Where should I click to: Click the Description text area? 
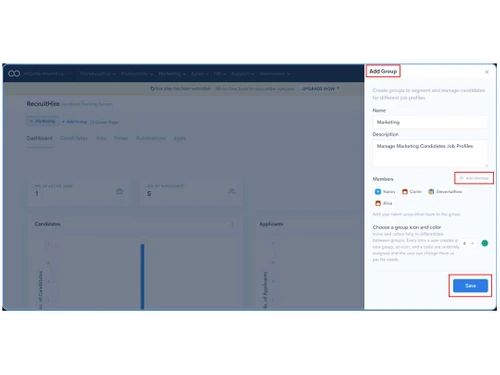pos(430,153)
